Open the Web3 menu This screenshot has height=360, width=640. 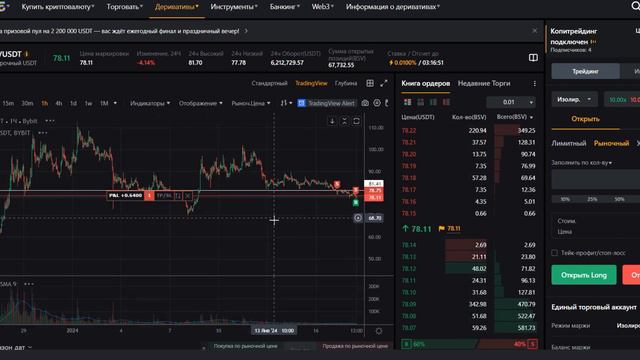[x=322, y=7]
